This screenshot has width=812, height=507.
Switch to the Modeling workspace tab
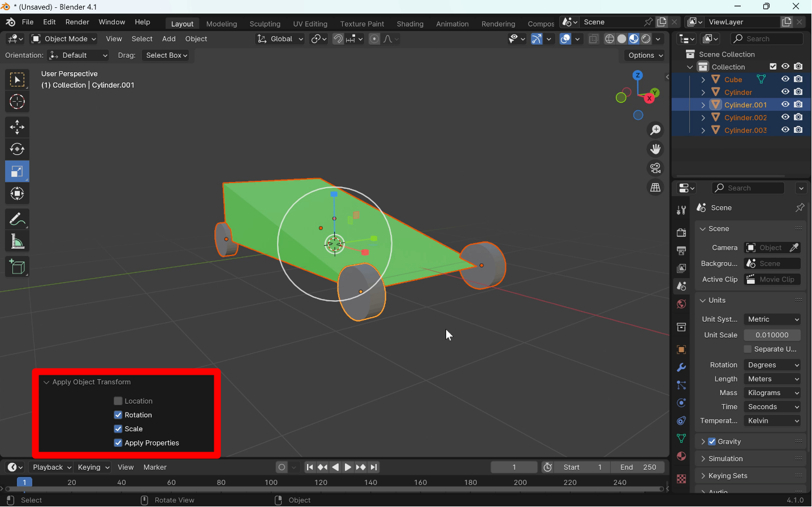pos(222,24)
